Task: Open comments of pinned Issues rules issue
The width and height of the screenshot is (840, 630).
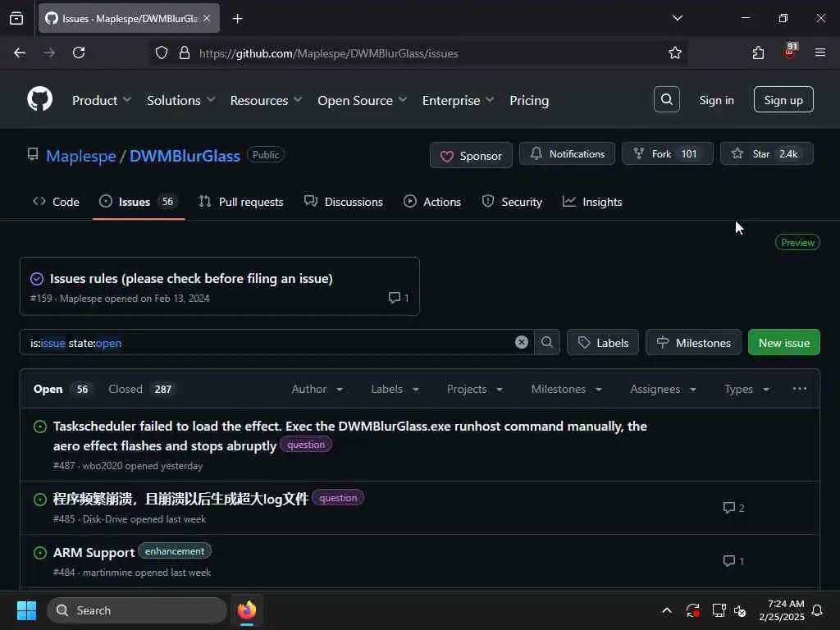Action: coord(399,297)
